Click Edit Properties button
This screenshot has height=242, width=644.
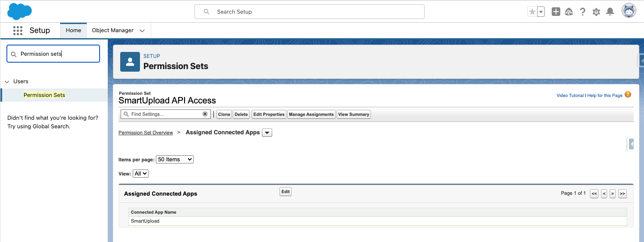click(x=269, y=114)
